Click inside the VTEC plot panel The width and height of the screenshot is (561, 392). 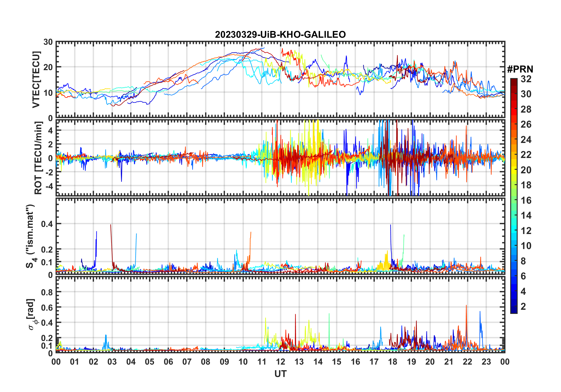pyautogui.click(x=280, y=80)
